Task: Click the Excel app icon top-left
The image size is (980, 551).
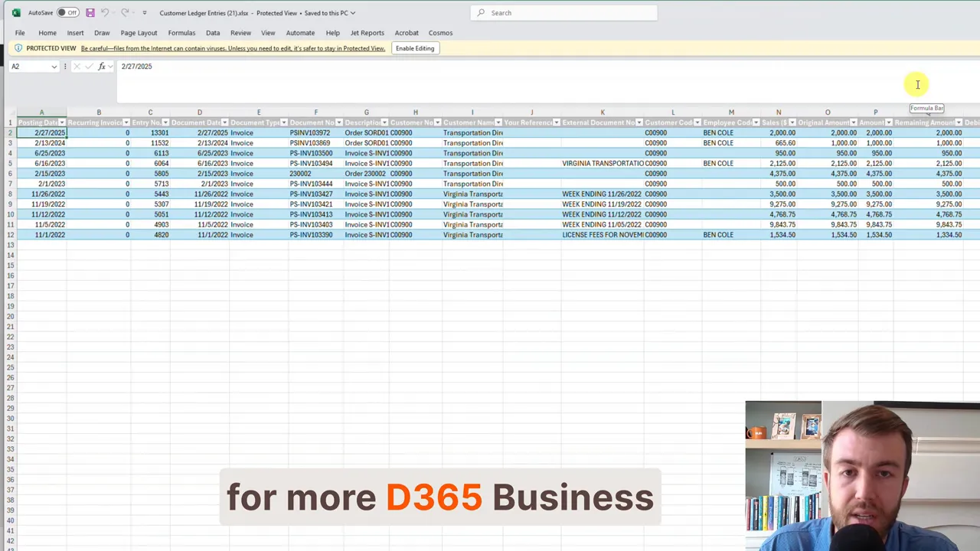Action: click(x=17, y=13)
